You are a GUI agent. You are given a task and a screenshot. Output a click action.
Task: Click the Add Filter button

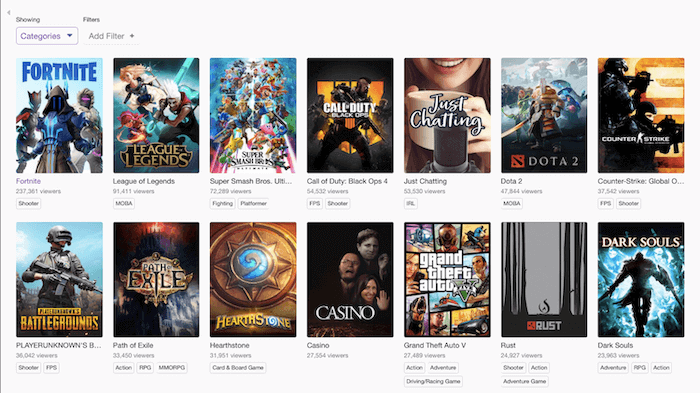coord(111,36)
